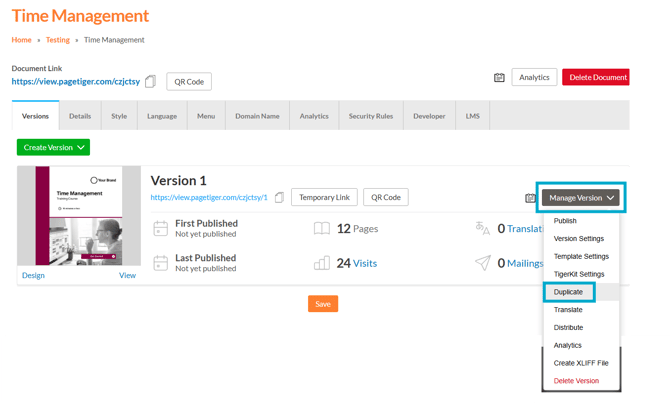Click the Visits bar chart icon
This screenshot has width=670, height=404.
(321, 263)
